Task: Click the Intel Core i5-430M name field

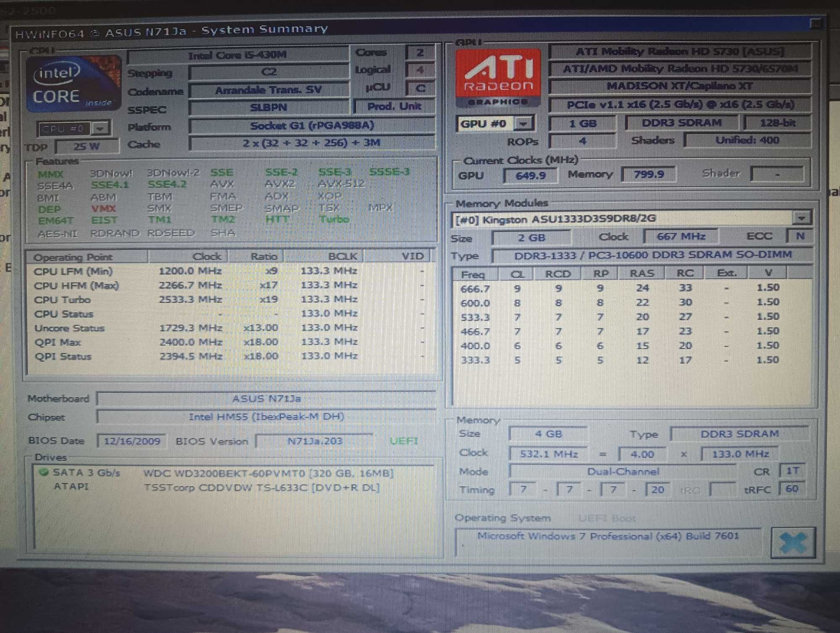Action: tap(238, 55)
